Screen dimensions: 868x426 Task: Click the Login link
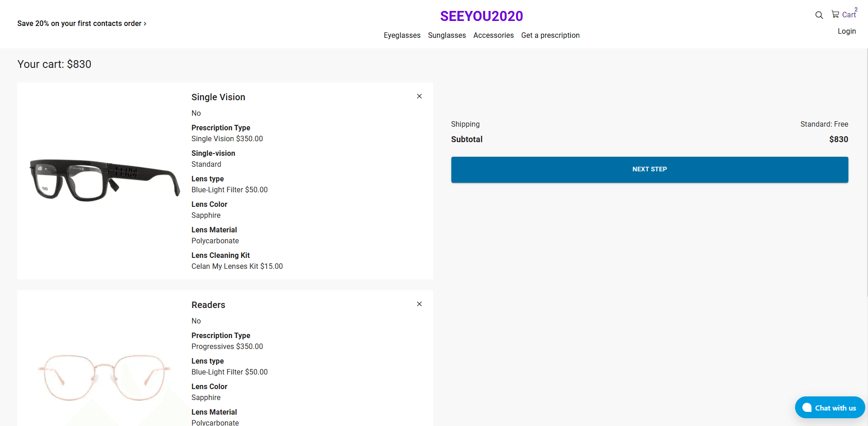pyautogui.click(x=847, y=31)
